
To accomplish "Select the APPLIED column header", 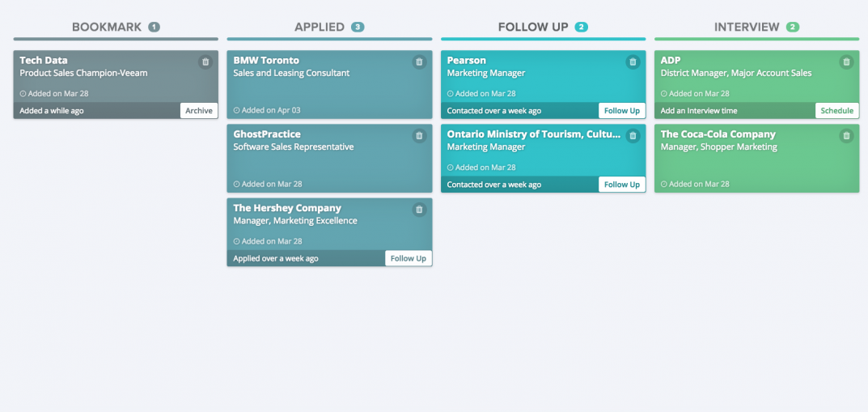I will (320, 27).
